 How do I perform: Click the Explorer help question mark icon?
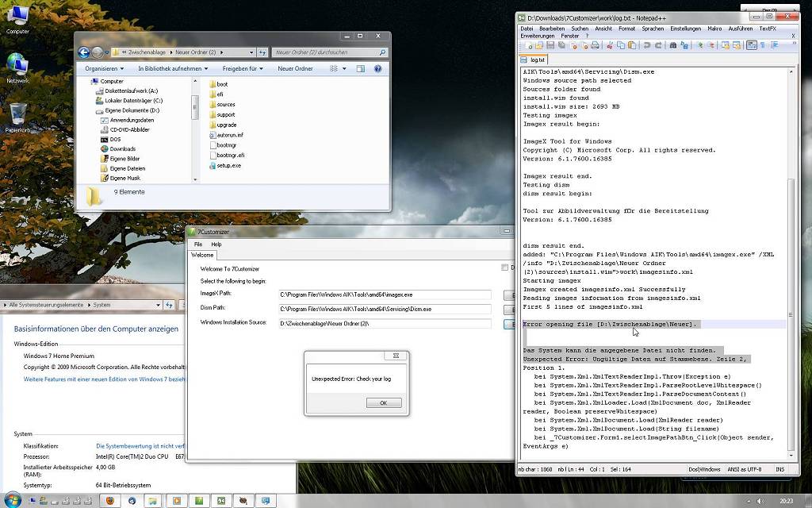click(378, 68)
